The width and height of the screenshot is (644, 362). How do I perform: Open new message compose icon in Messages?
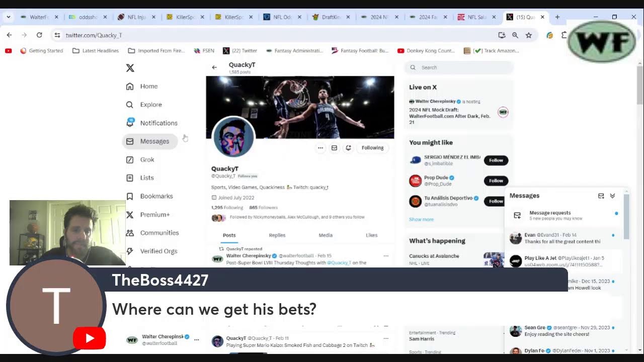point(601,196)
